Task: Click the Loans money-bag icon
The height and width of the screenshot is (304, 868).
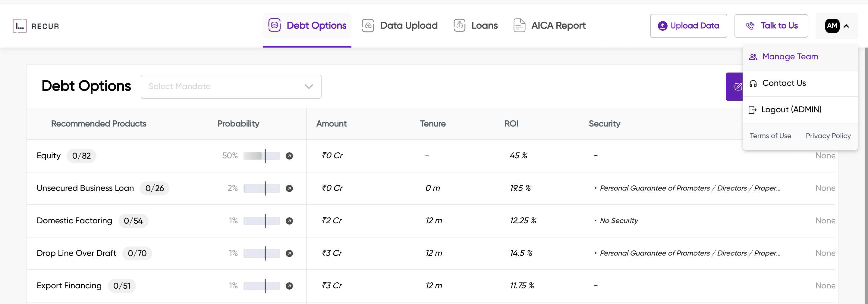Action: coord(459,25)
